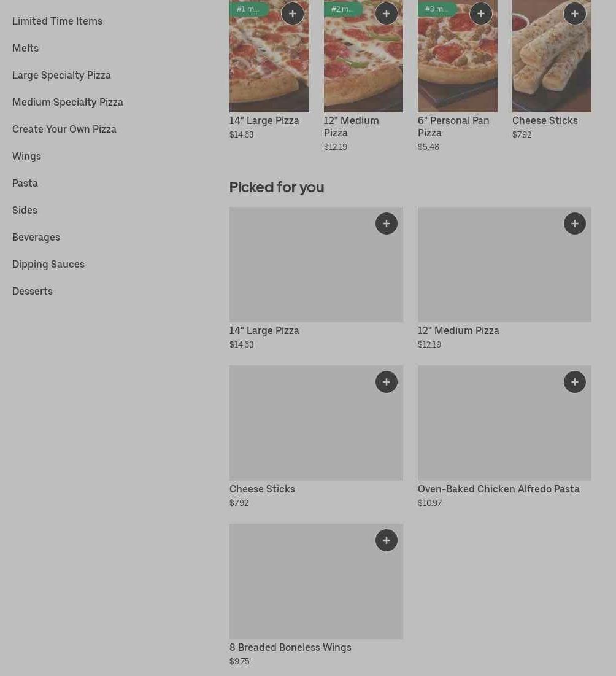
Task: Select Large Specialty Pizza category
Action: point(61,75)
